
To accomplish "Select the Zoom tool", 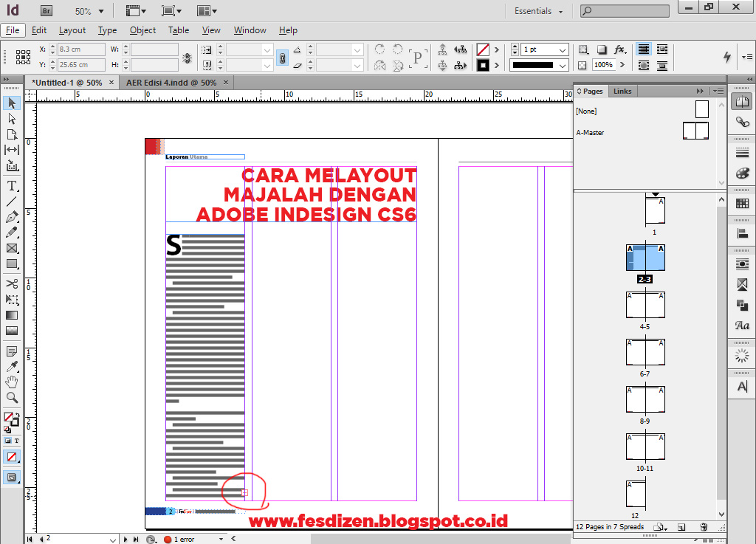I will click(12, 398).
